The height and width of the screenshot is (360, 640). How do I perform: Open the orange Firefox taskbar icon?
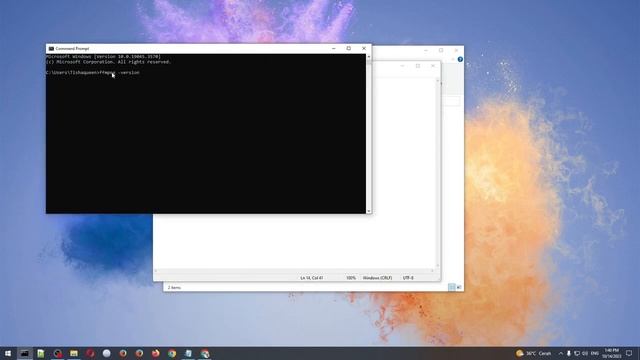pyautogui.click(x=156, y=353)
